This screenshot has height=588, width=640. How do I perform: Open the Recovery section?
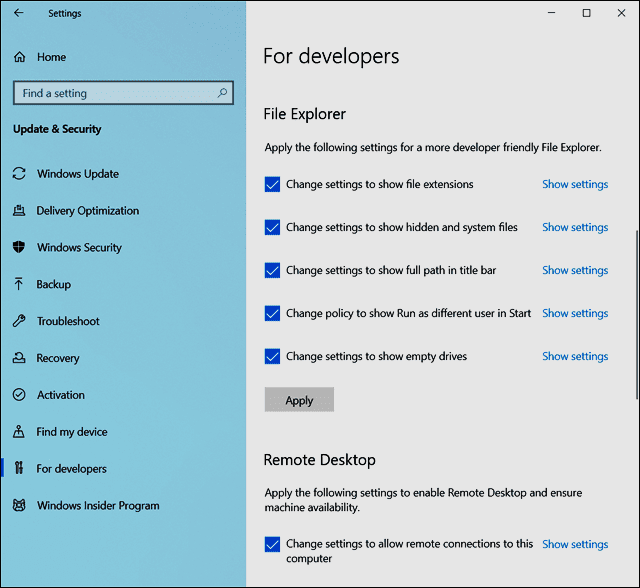click(x=58, y=358)
